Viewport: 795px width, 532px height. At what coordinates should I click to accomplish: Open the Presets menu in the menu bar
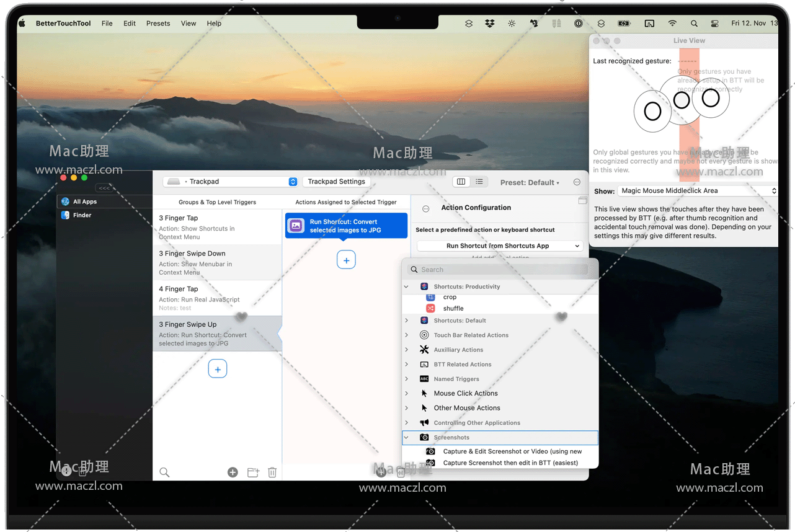click(x=158, y=24)
